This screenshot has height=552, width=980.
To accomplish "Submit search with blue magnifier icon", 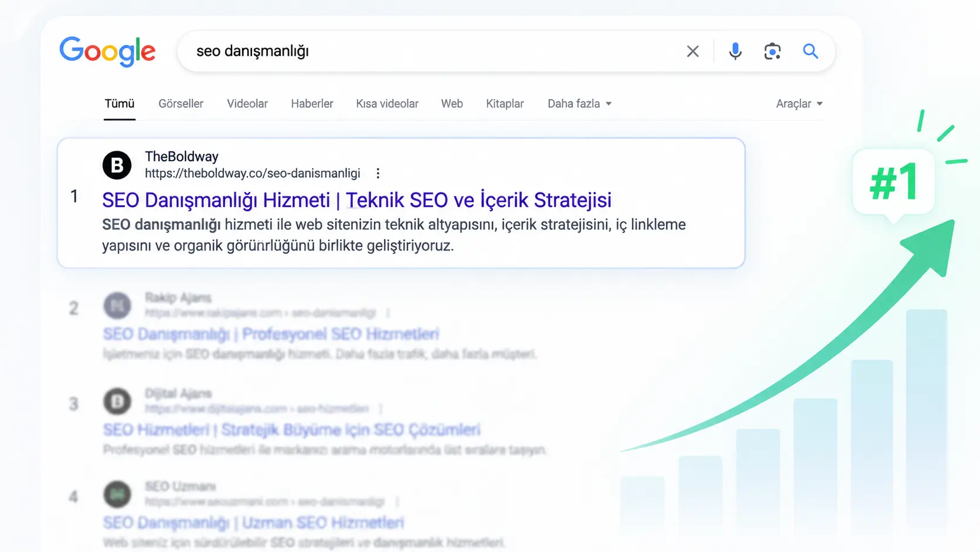I will (x=811, y=52).
